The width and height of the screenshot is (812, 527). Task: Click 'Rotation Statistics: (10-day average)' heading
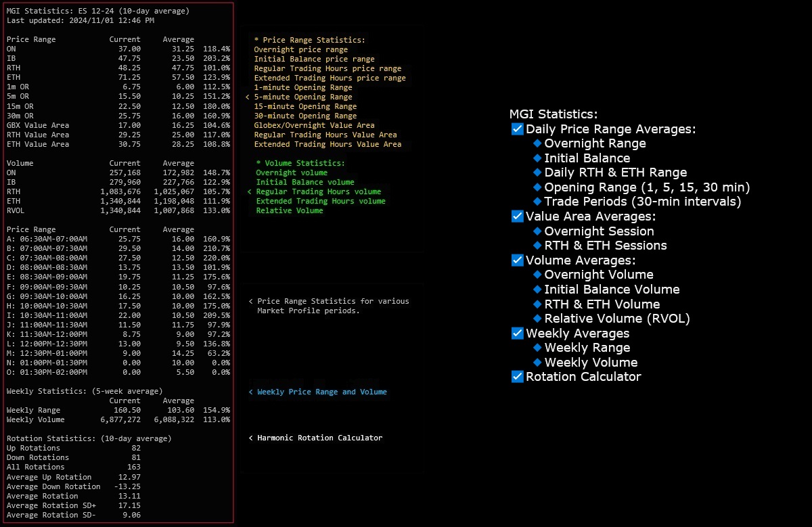[89, 438]
